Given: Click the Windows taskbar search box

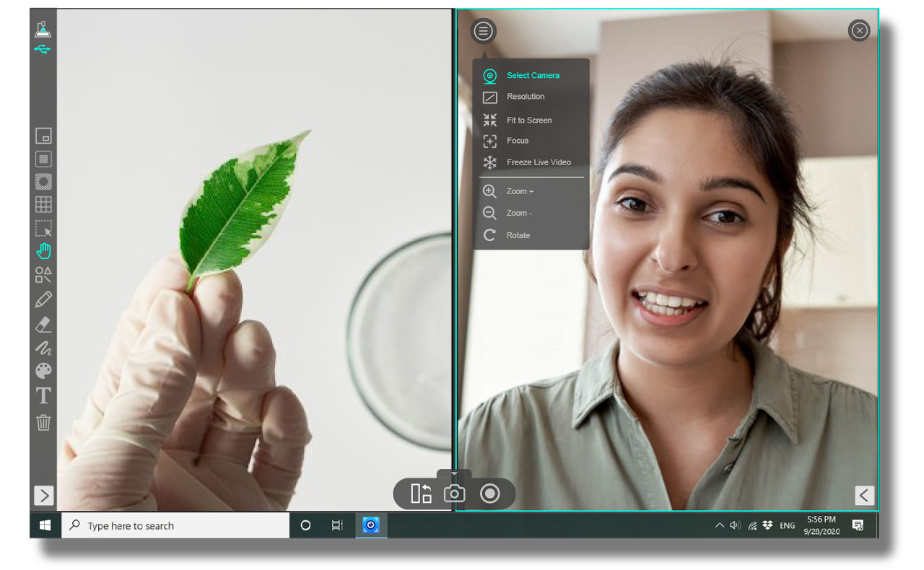Looking at the screenshot, I should [x=175, y=526].
